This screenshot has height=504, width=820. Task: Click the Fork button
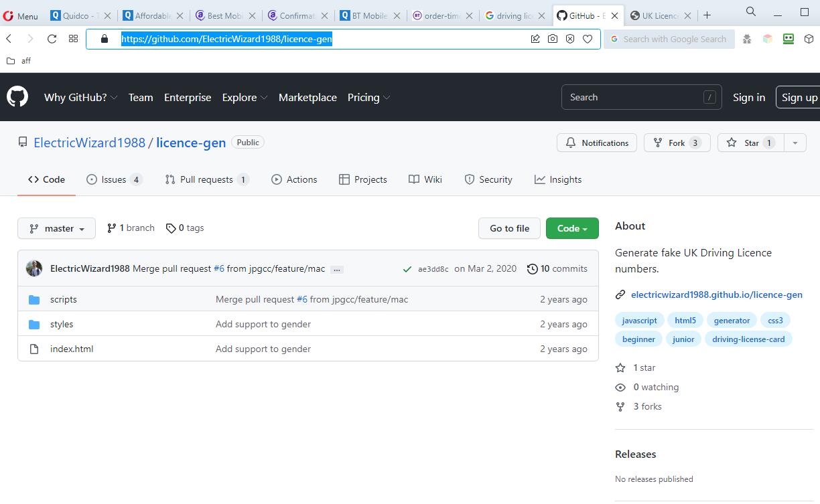coord(677,143)
